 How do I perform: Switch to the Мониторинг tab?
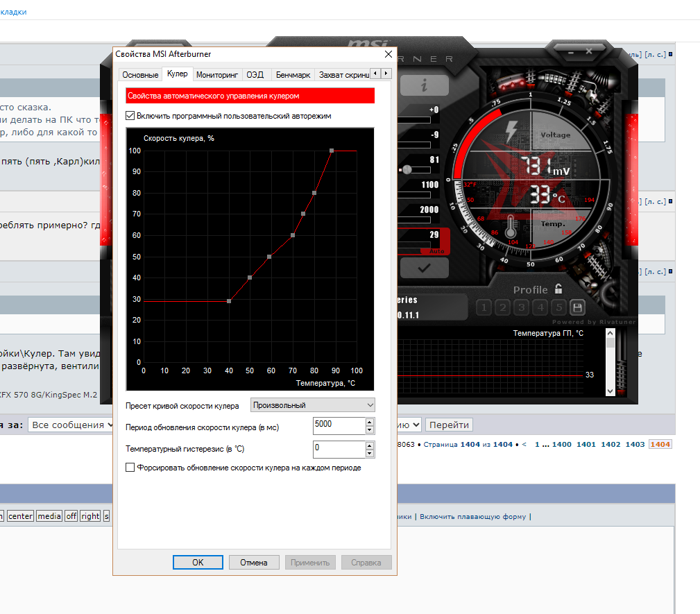pos(217,74)
